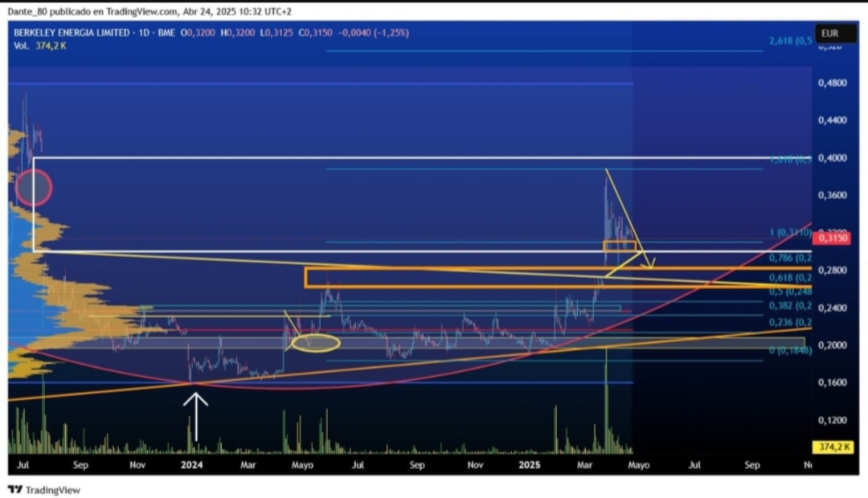Click the 0,3600 price axis label
The image size is (868, 498).
833,195
